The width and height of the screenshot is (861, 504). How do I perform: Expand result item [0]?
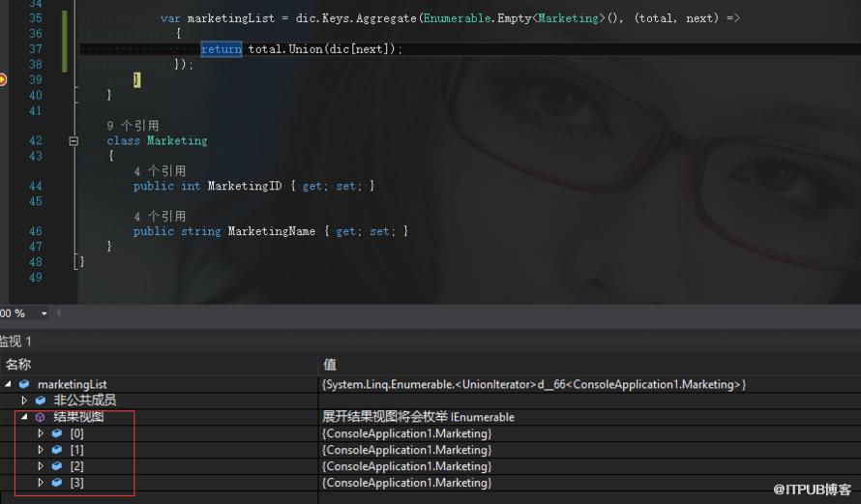pyautogui.click(x=41, y=433)
